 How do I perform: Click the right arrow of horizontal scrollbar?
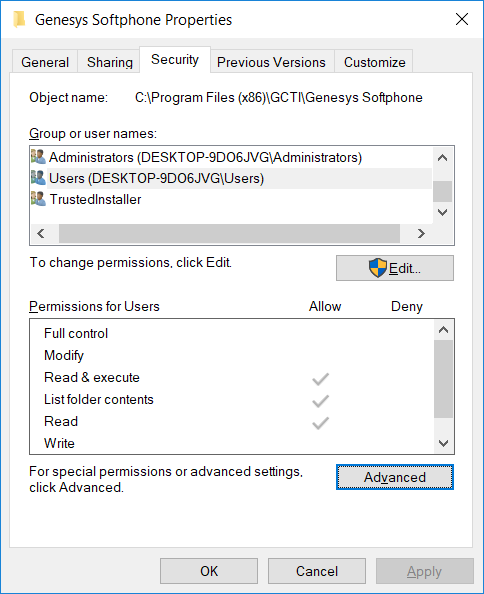[x=421, y=233]
